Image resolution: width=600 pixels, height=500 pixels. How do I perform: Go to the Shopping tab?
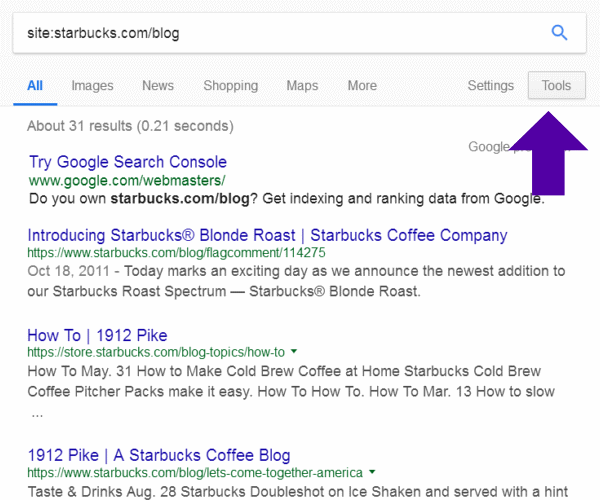coord(230,86)
